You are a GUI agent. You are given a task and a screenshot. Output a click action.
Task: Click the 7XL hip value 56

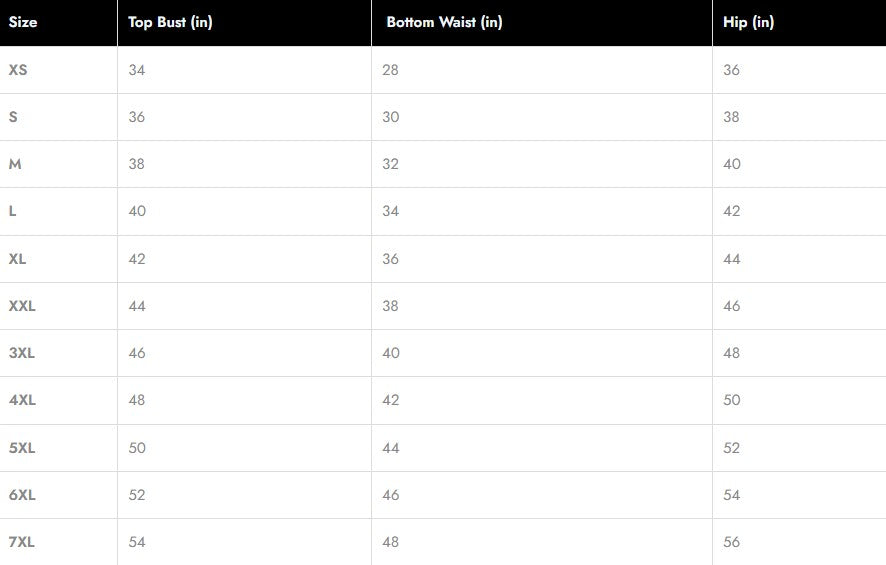(732, 542)
